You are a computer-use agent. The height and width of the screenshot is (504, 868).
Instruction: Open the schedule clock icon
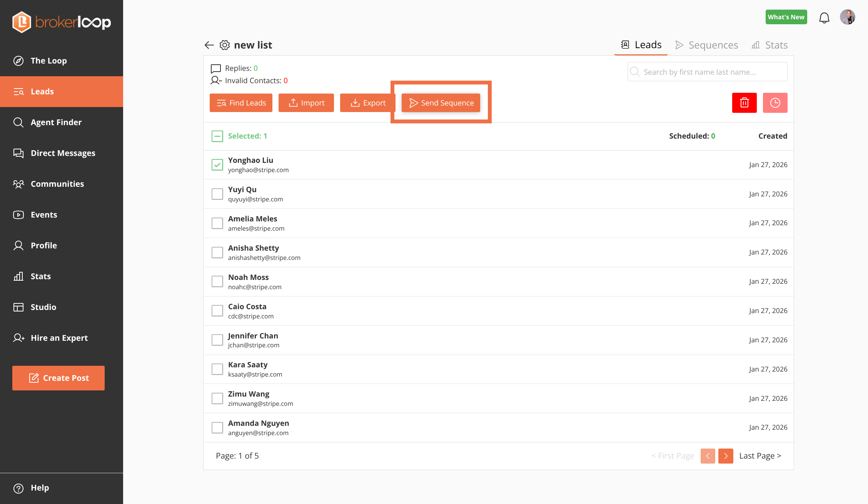[775, 102]
